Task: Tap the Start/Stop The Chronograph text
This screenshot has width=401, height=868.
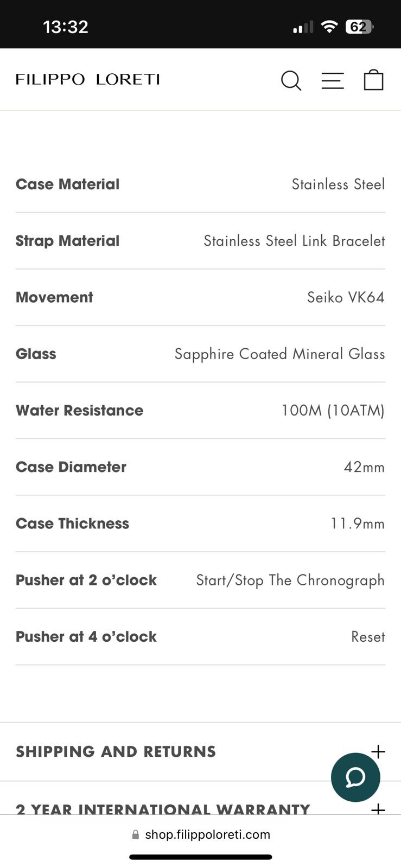Action: click(x=290, y=580)
